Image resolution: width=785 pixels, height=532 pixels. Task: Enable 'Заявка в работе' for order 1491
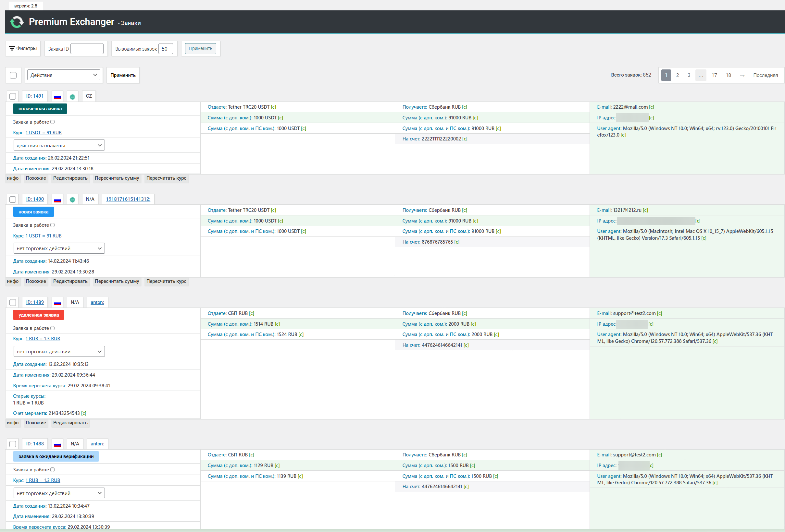tap(52, 122)
